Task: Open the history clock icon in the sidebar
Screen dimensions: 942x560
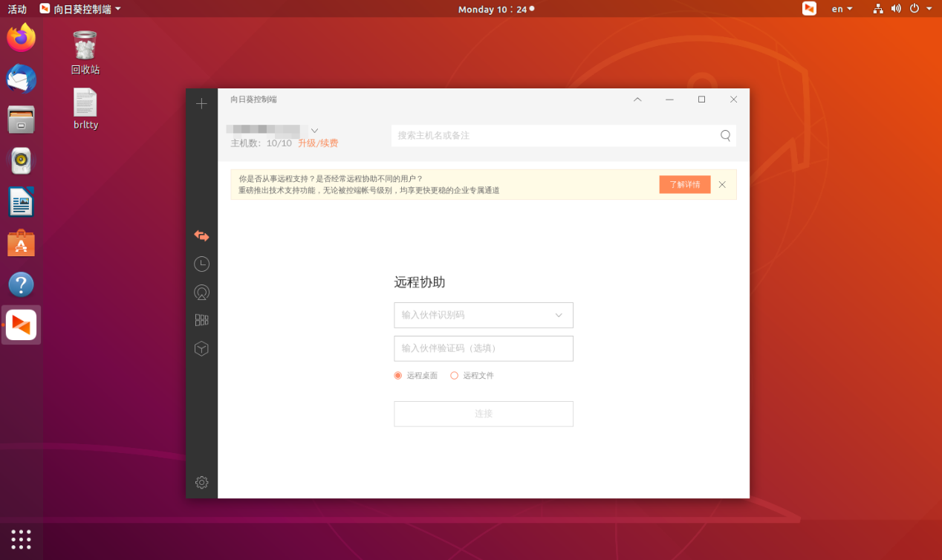Action: [201, 264]
